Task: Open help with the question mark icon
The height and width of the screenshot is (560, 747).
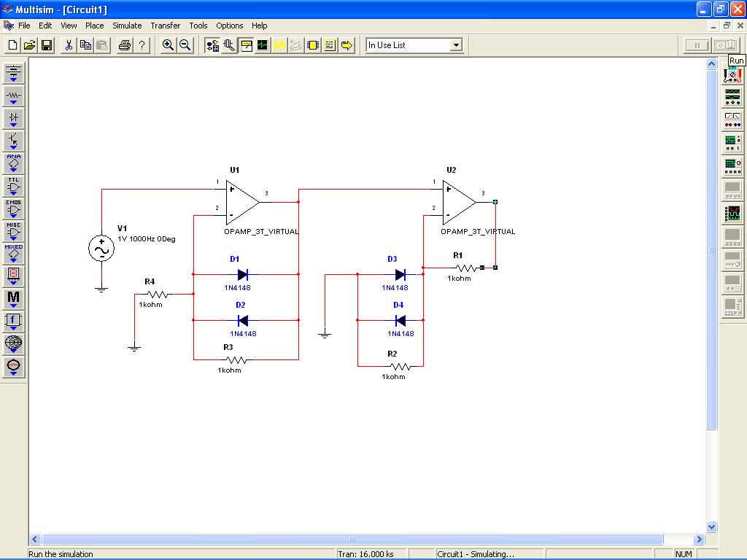Action: (142, 45)
